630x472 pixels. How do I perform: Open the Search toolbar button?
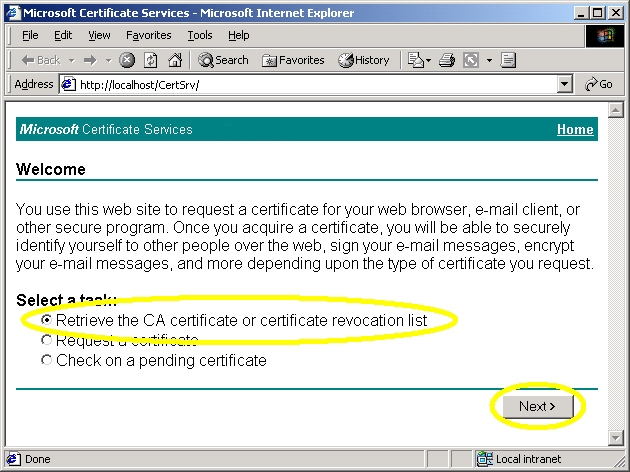click(x=223, y=60)
